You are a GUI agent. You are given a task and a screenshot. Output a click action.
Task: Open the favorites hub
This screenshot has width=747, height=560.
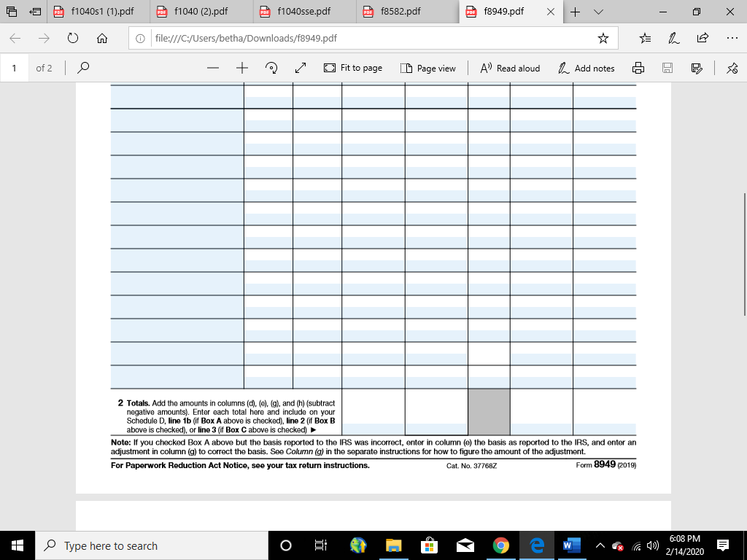645,38
